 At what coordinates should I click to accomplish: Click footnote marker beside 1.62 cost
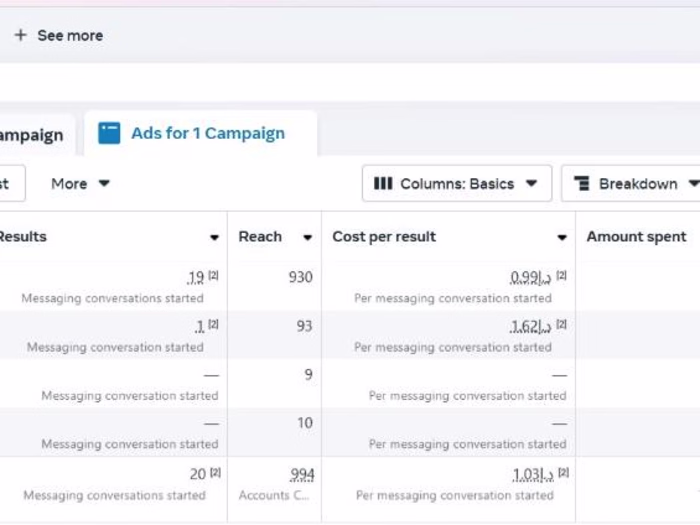tap(561, 325)
